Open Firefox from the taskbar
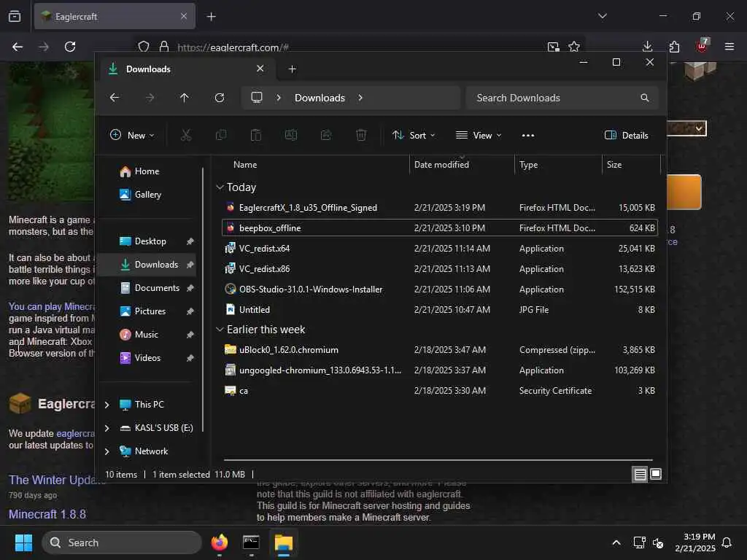747x560 pixels. [220, 542]
